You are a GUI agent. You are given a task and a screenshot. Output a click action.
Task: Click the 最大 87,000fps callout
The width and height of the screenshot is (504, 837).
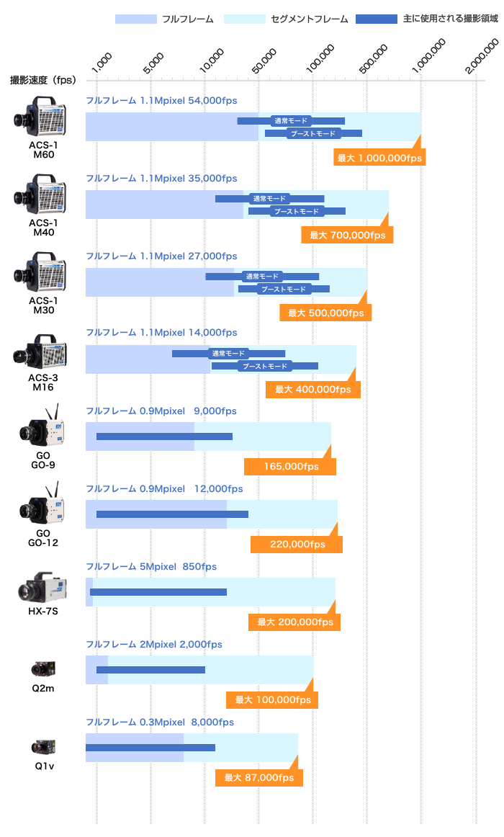[x=258, y=778]
